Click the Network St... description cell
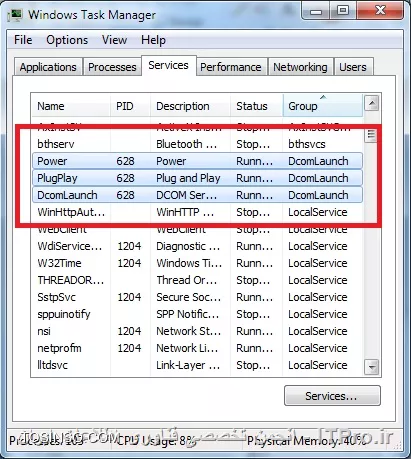Viewport: 411px width, 459px height. [x=189, y=331]
